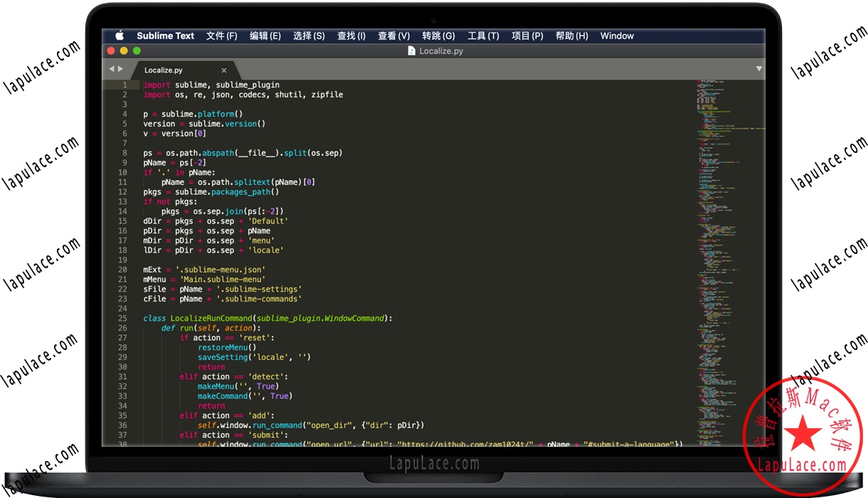Open the 查找 (Find) menu
This screenshot has width=868, height=498.
[351, 36]
